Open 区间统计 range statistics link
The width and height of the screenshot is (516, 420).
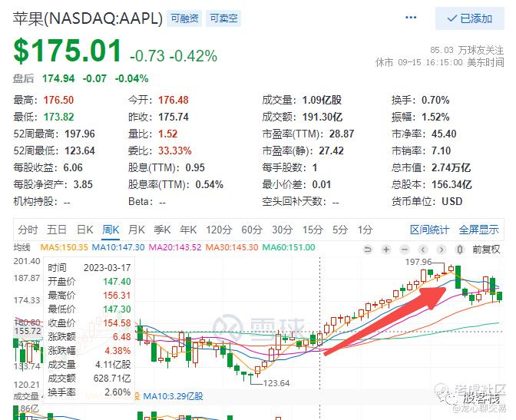click(429, 230)
